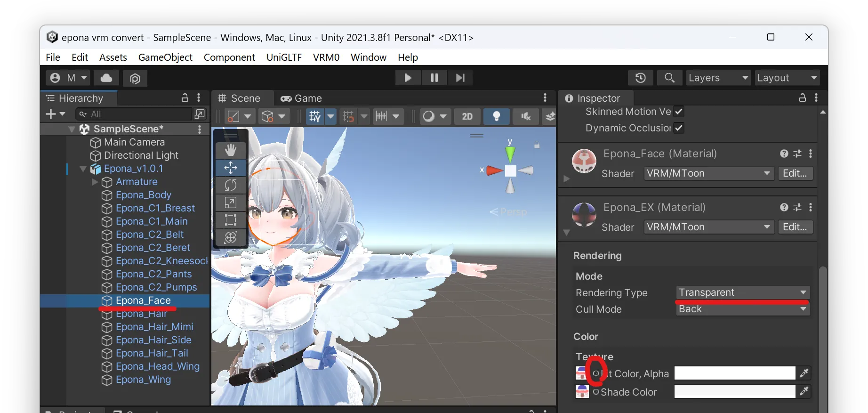Select the Scale tool
Viewport: 868px width, 413px height.
point(231,202)
